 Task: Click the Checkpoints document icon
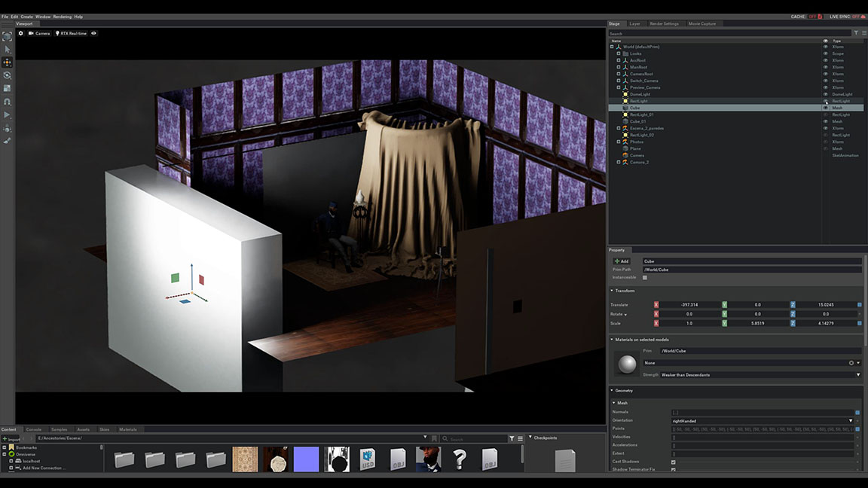pyautogui.click(x=565, y=460)
